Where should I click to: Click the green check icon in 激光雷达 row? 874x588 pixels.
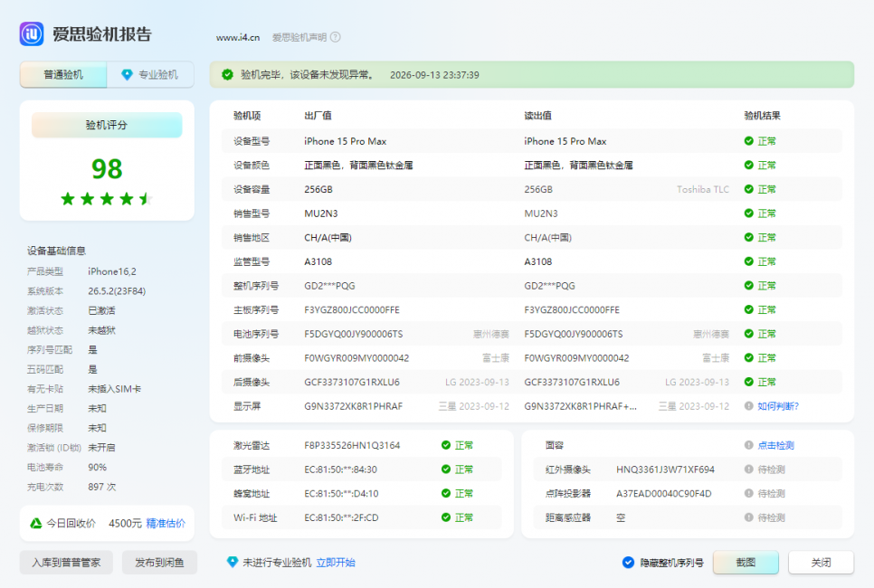(445, 445)
